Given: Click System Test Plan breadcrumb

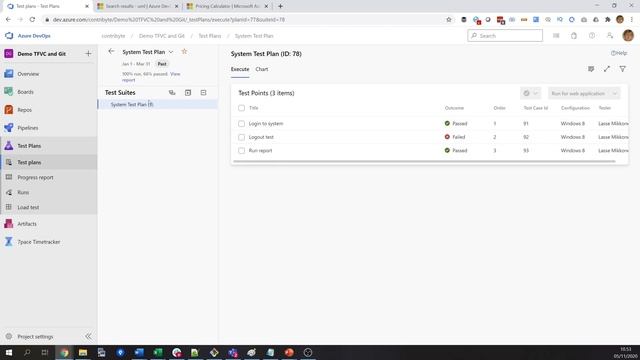Looking at the screenshot, I should (254, 36).
